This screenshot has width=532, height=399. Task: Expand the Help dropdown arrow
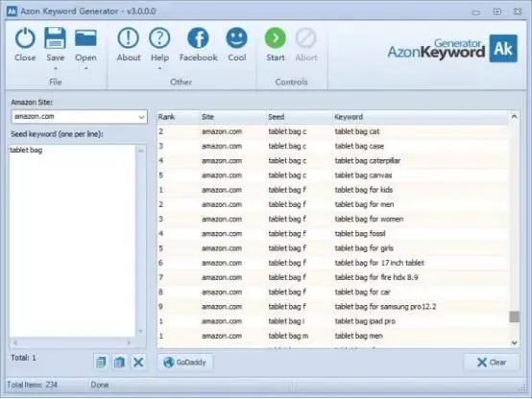(159, 68)
